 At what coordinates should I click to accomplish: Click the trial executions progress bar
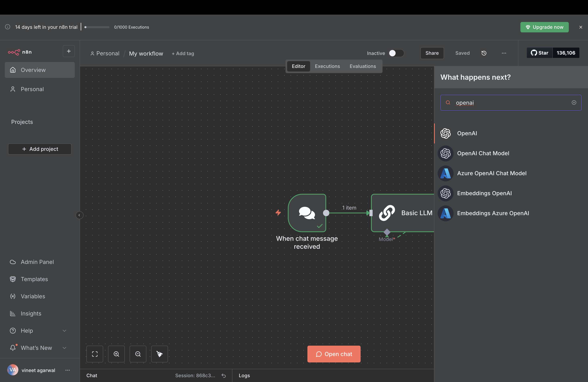96,27
